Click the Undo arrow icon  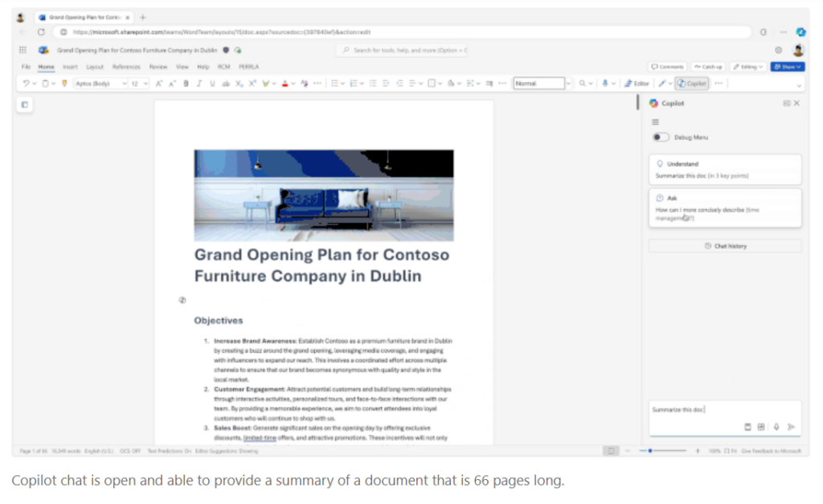point(26,84)
